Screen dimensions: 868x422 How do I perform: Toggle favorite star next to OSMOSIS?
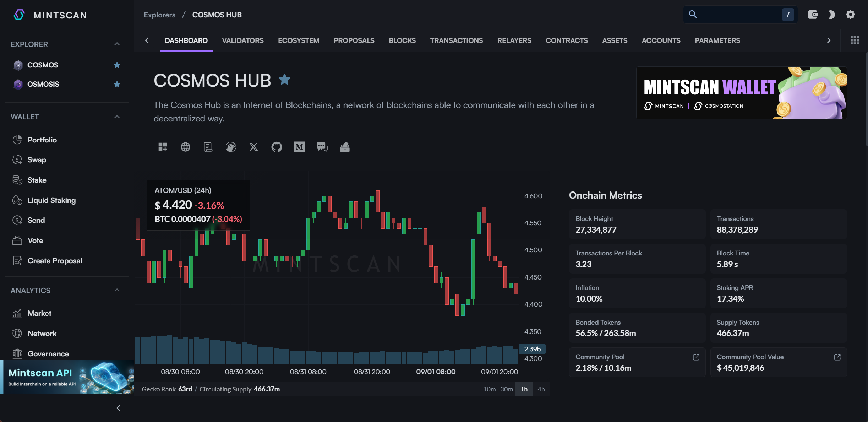[x=117, y=84]
